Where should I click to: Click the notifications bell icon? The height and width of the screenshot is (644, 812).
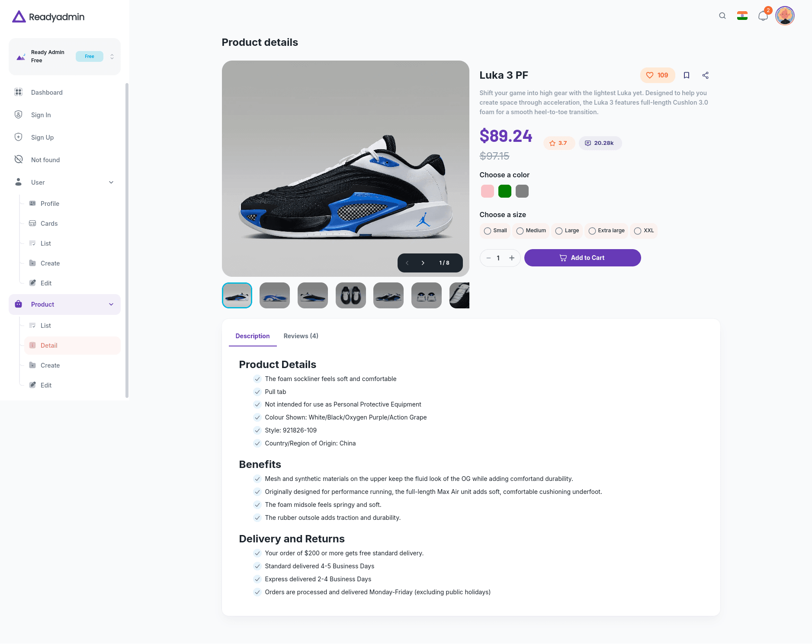click(763, 16)
